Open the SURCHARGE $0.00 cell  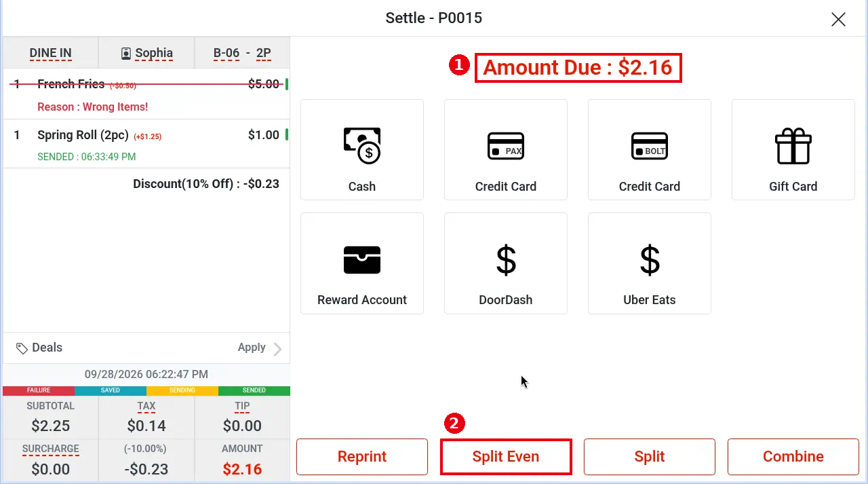coord(51,460)
